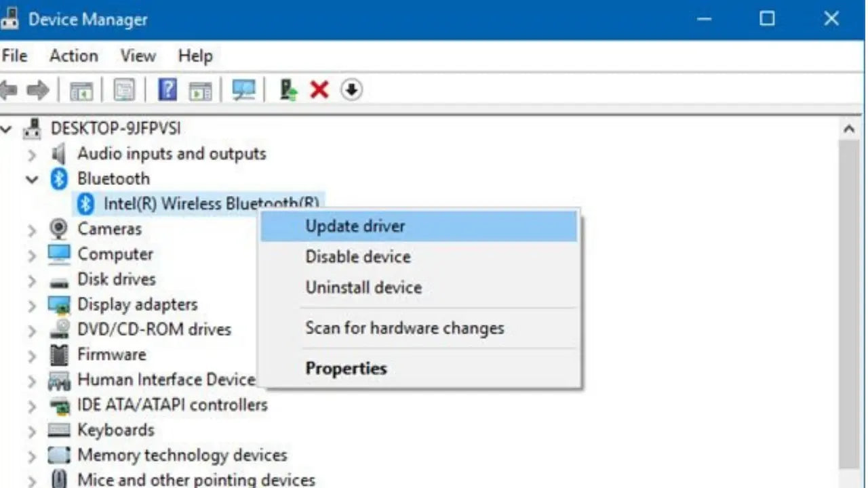
Task: Open the blue question mark Help icon
Action: point(167,89)
